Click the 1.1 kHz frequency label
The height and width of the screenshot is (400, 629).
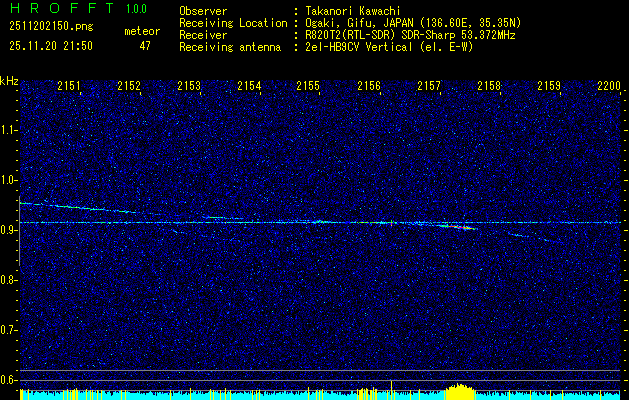pos(9,130)
